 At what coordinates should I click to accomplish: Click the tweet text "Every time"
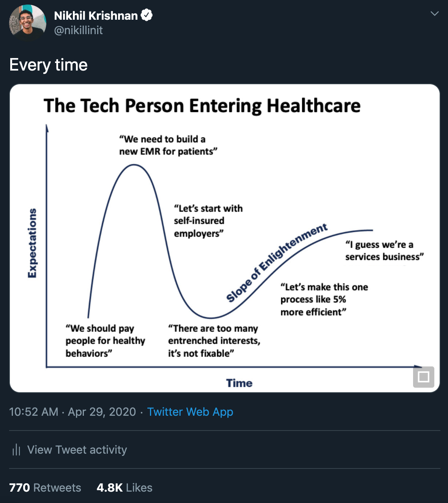pyautogui.click(x=49, y=65)
